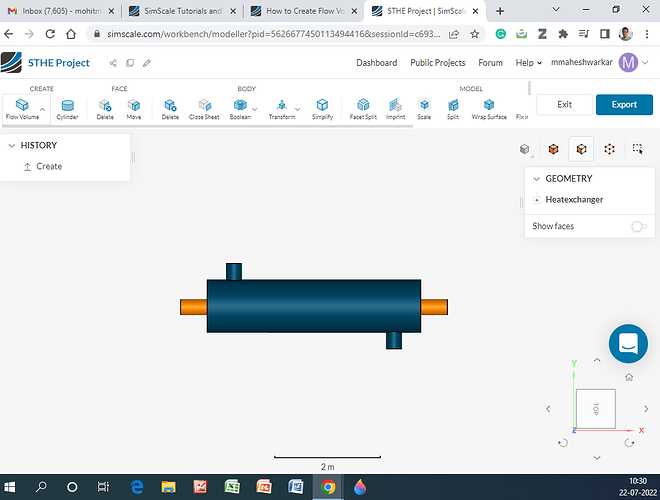Open the Forum link
Image resolution: width=660 pixels, height=500 pixels.
pyautogui.click(x=490, y=63)
